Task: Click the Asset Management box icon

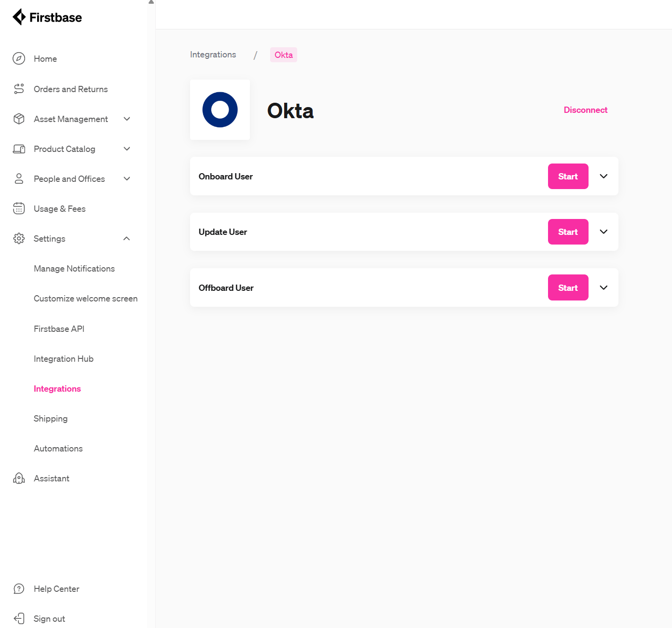Action: [x=19, y=119]
